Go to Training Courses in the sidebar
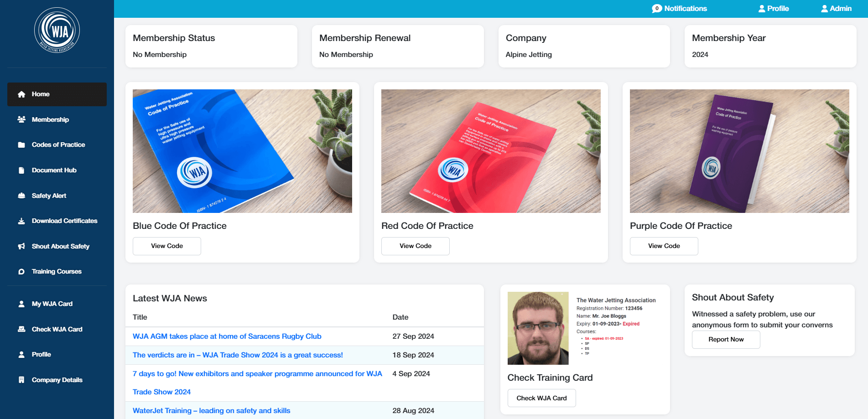The width and height of the screenshot is (868, 419). pyautogui.click(x=57, y=271)
